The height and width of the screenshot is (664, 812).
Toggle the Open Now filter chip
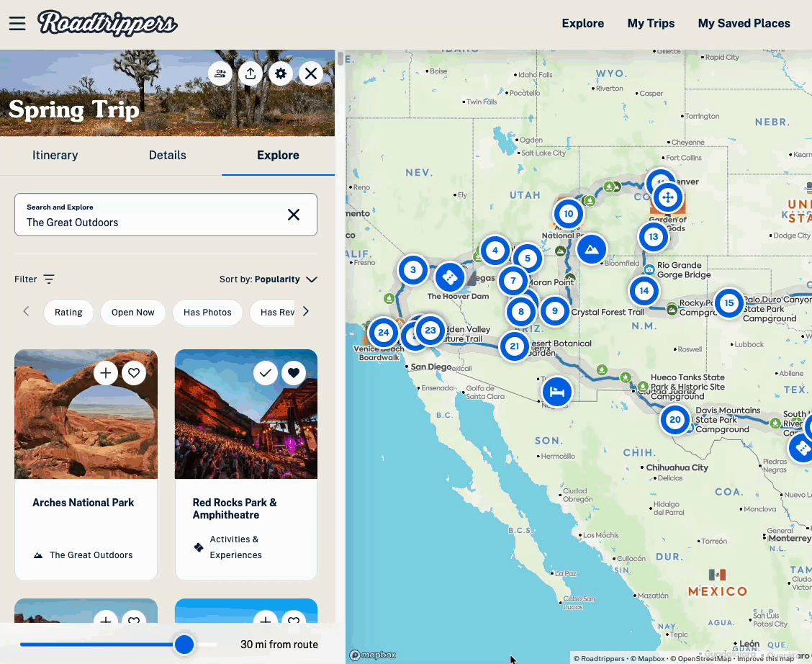[133, 313]
